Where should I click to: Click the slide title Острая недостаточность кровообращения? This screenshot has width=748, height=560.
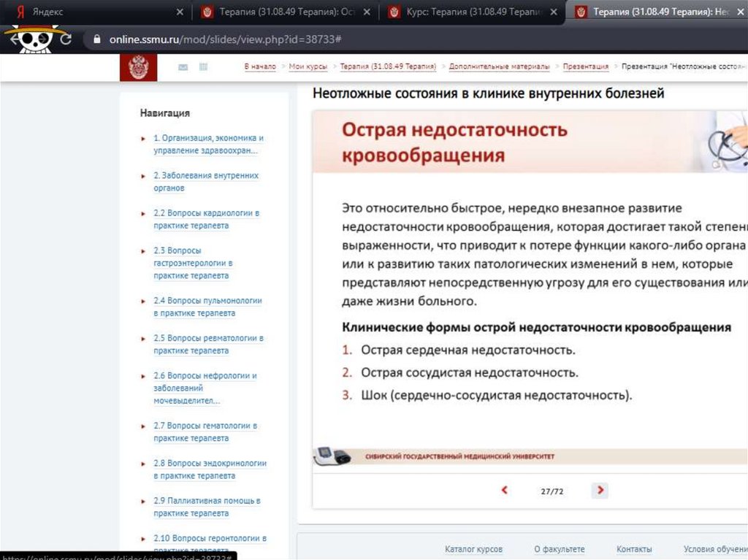(454, 142)
